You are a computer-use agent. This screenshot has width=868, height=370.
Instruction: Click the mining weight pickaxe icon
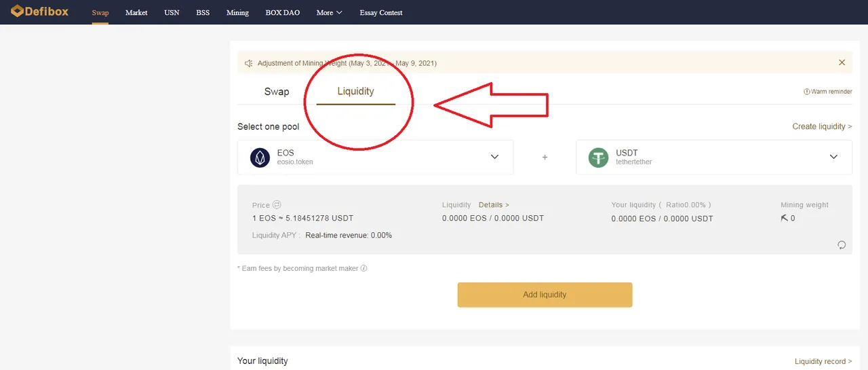pos(785,218)
